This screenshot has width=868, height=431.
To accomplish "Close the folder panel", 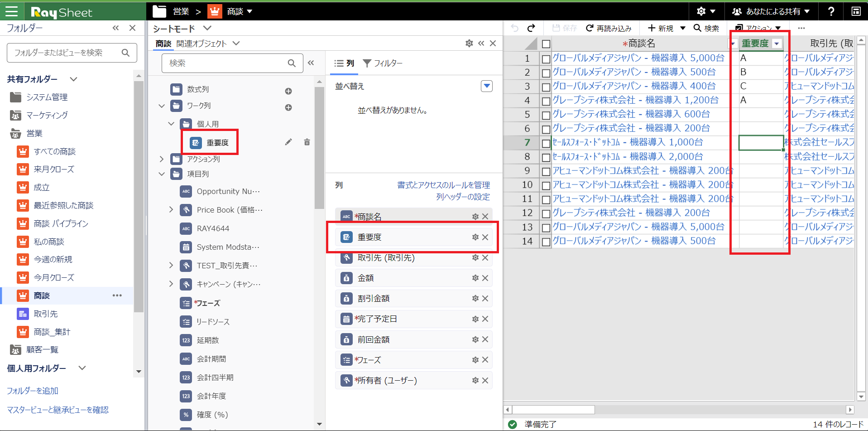I will click(x=132, y=28).
